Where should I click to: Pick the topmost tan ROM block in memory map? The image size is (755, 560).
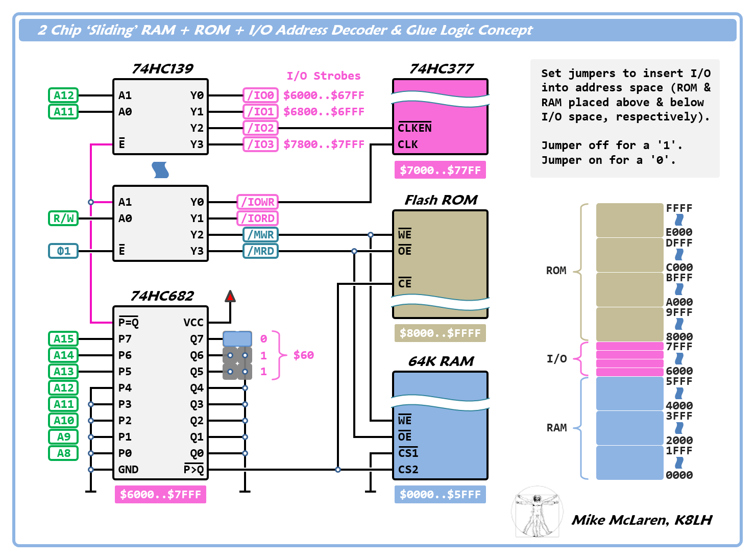pos(629,220)
